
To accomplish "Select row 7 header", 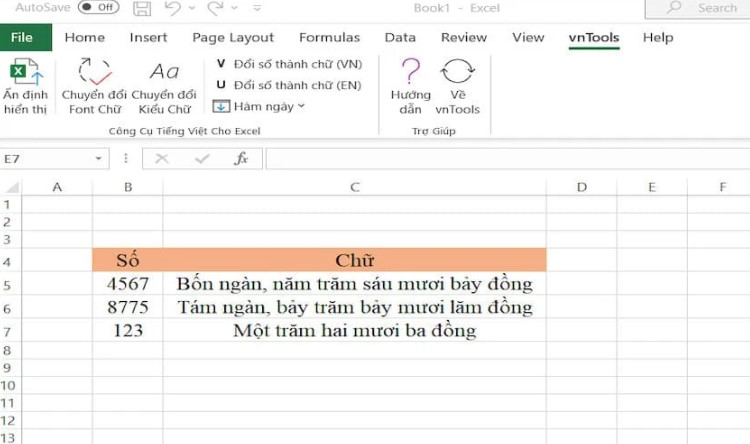I will click(x=10, y=331).
